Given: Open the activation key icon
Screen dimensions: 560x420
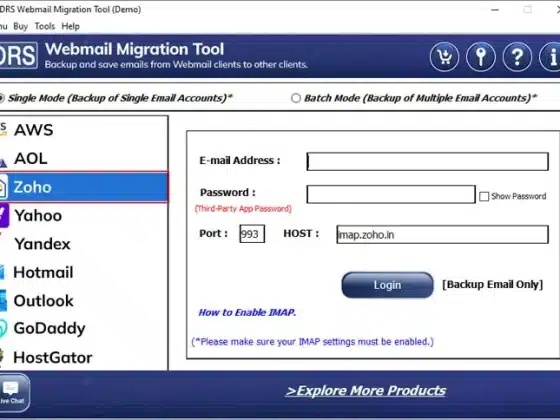Looking at the screenshot, I should click(481, 57).
